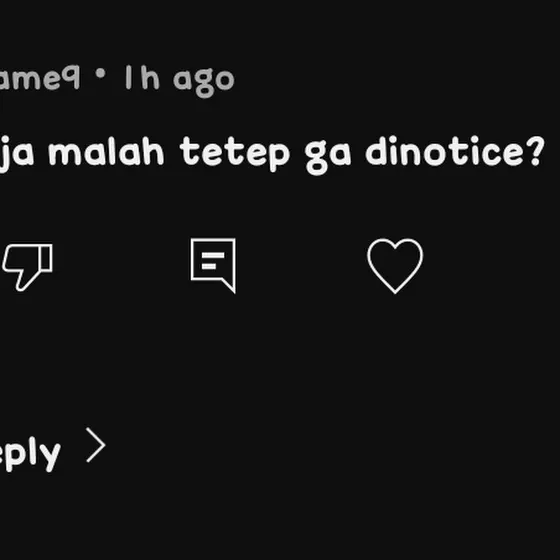Viewport: 560px width, 560px height.
Task: Click the word "tetep" in the comment body
Action: tap(235, 154)
